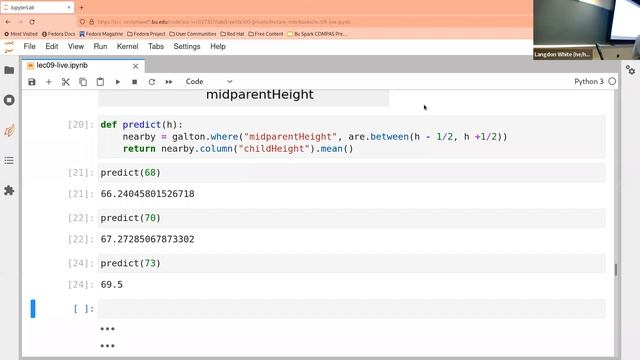Copy the selected cell from the toolbar

point(83,82)
